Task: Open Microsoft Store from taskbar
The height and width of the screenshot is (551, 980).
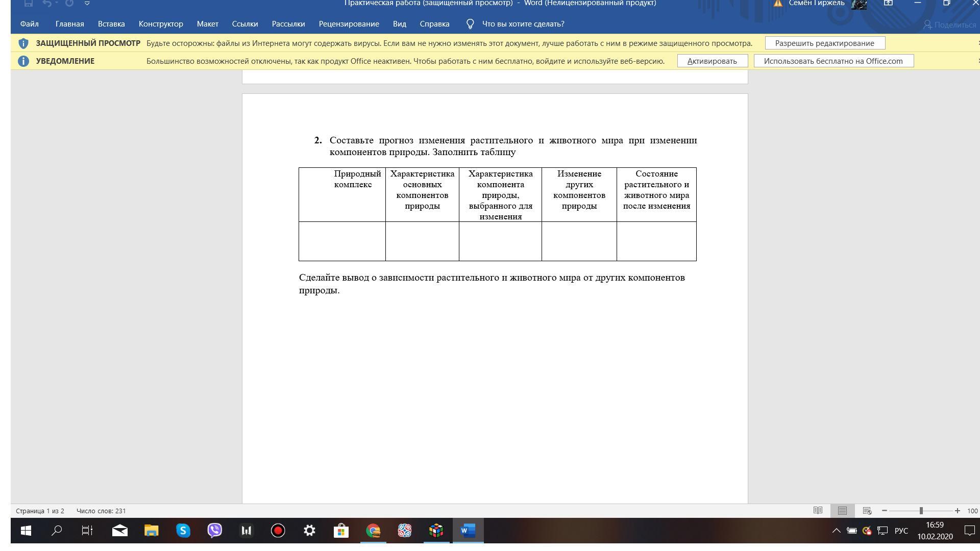Action: click(341, 531)
